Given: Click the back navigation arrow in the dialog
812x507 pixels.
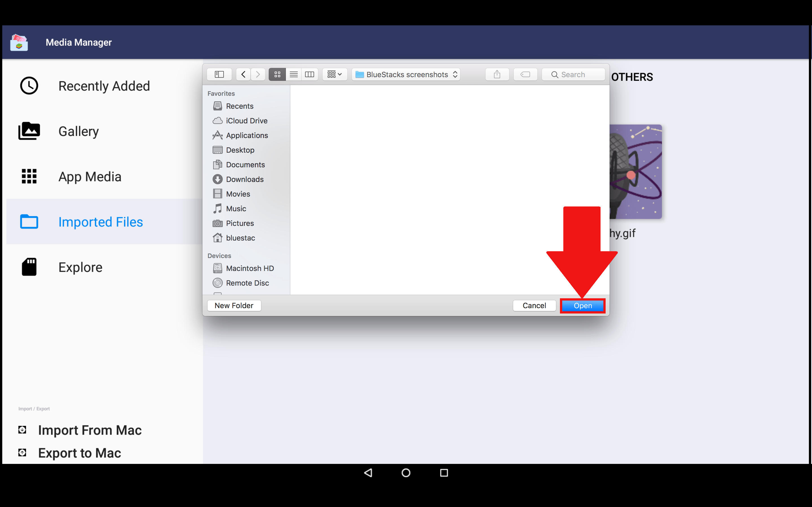Looking at the screenshot, I should tap(243, 74).
